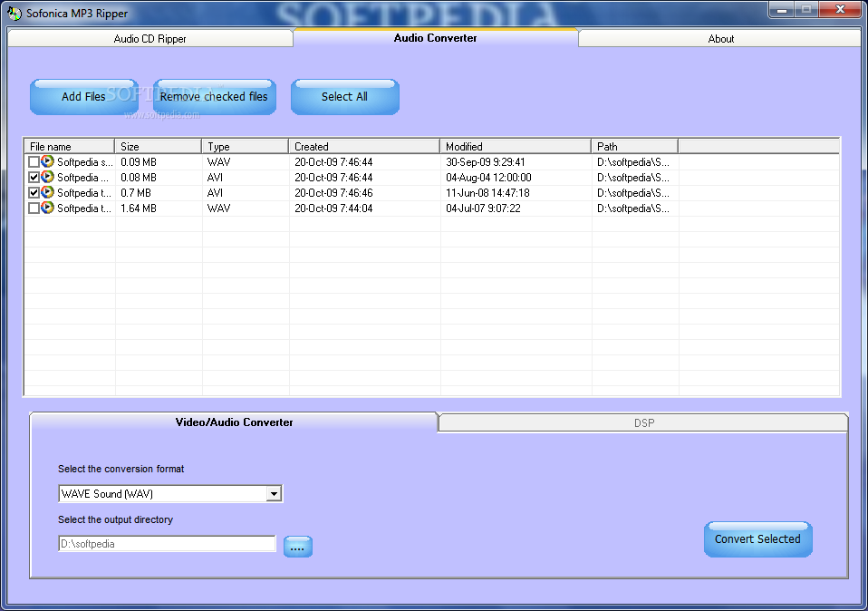Click the Add Files button
The height and width of the screenshot is (611, 868).
(83, 97)
